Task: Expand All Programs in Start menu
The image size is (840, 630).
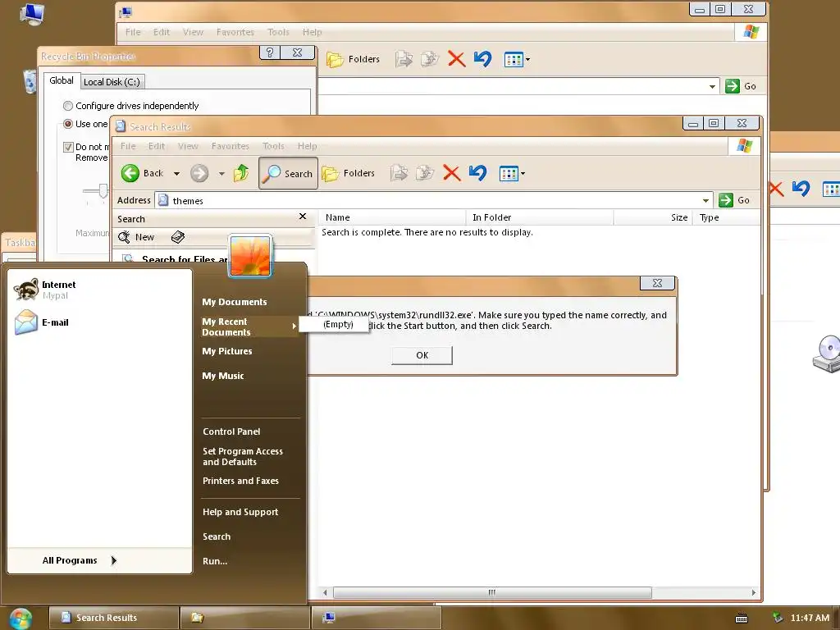Action: (x=80, y=560)
